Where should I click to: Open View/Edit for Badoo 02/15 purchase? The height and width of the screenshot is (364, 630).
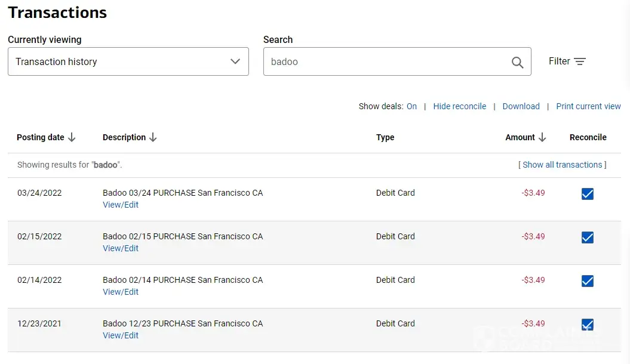121,248
